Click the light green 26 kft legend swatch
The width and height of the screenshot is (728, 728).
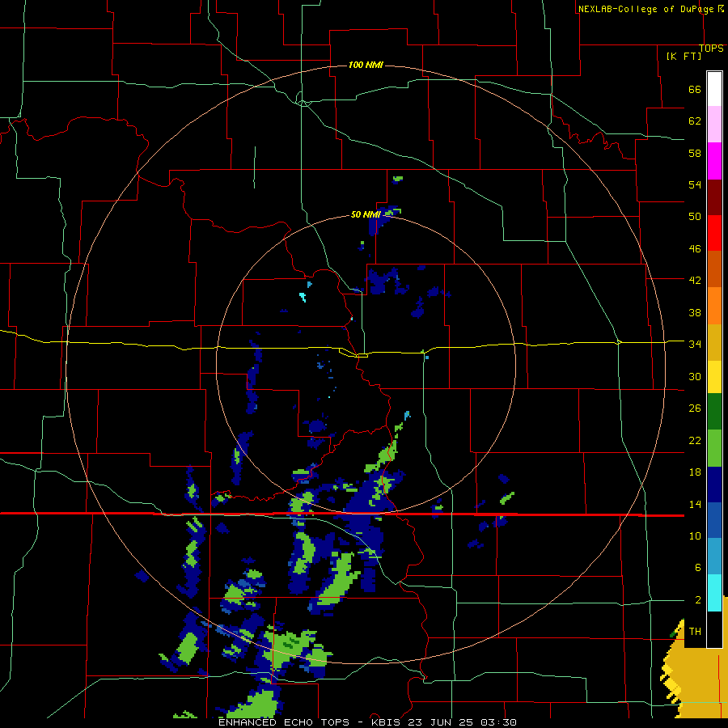pos(714,448)
